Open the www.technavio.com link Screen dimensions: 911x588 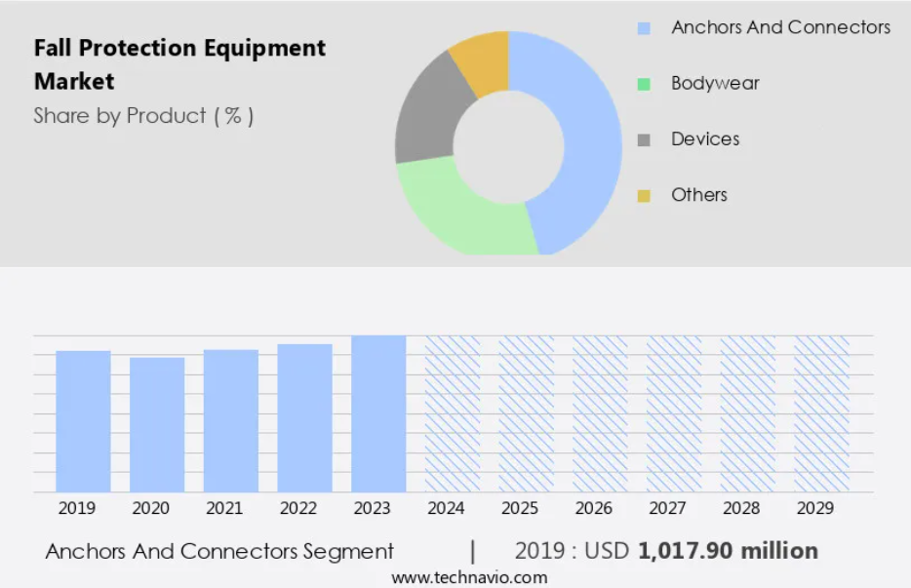coord(469,577)
